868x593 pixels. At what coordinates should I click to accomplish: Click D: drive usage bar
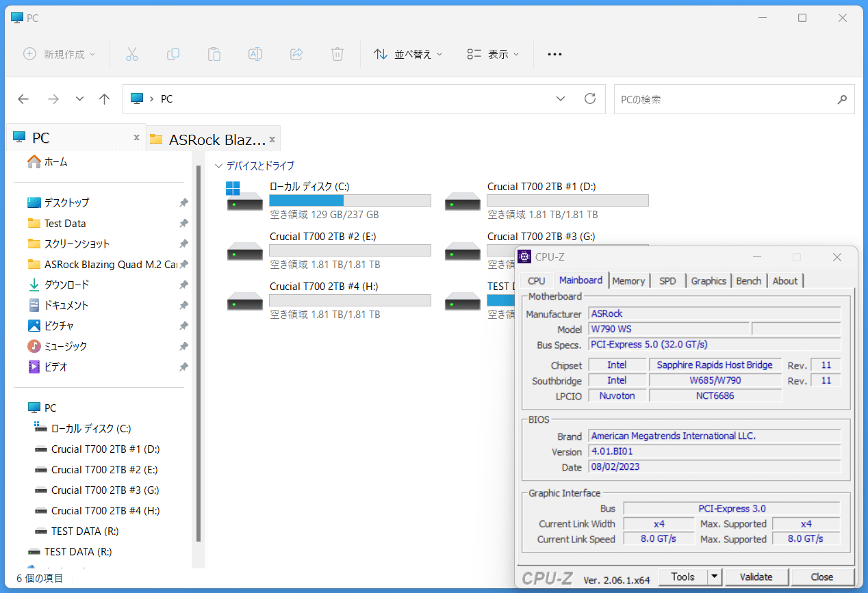pos(567,200)
